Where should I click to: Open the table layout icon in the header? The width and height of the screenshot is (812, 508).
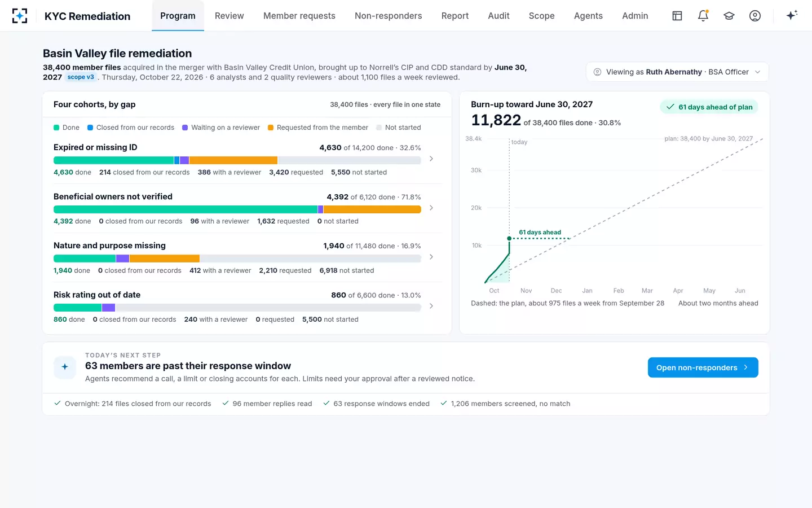click(x=677, y=16)
